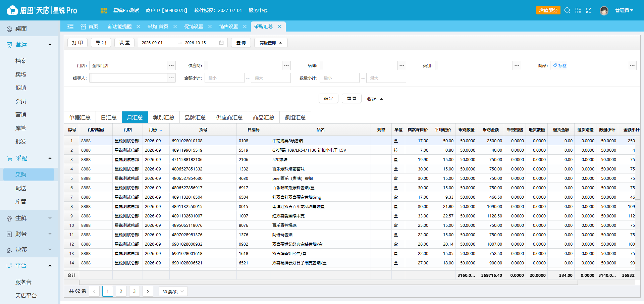Click the 查询 button
Viewport: 644px width, 304px height.
pyautogui.click(x=241, y=43)
